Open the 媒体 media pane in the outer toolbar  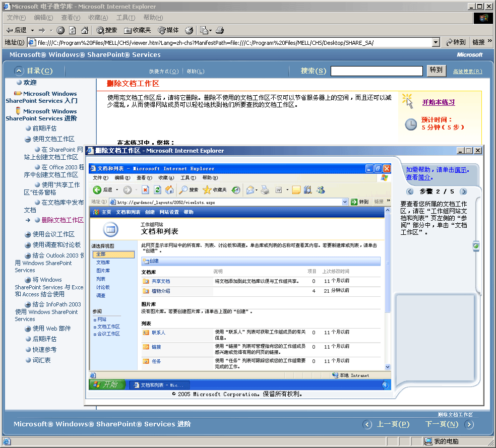pos(168,30)
